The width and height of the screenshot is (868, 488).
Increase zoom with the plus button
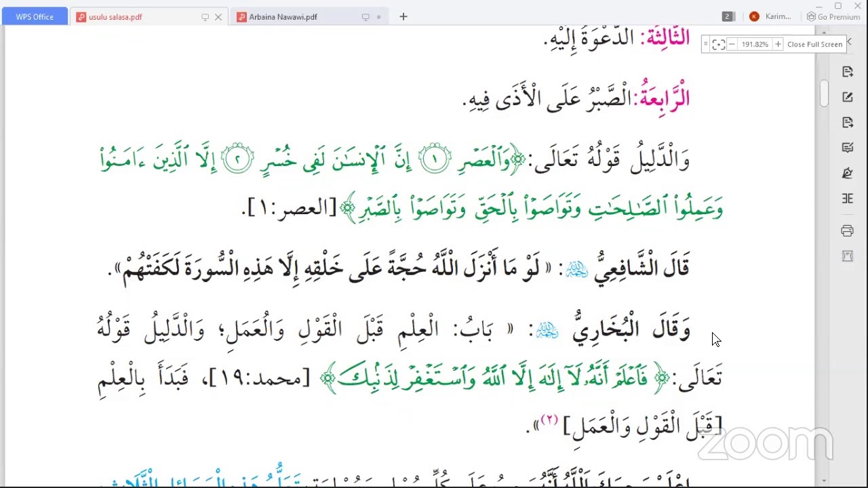pyautogui.click(x=778, y=44)
